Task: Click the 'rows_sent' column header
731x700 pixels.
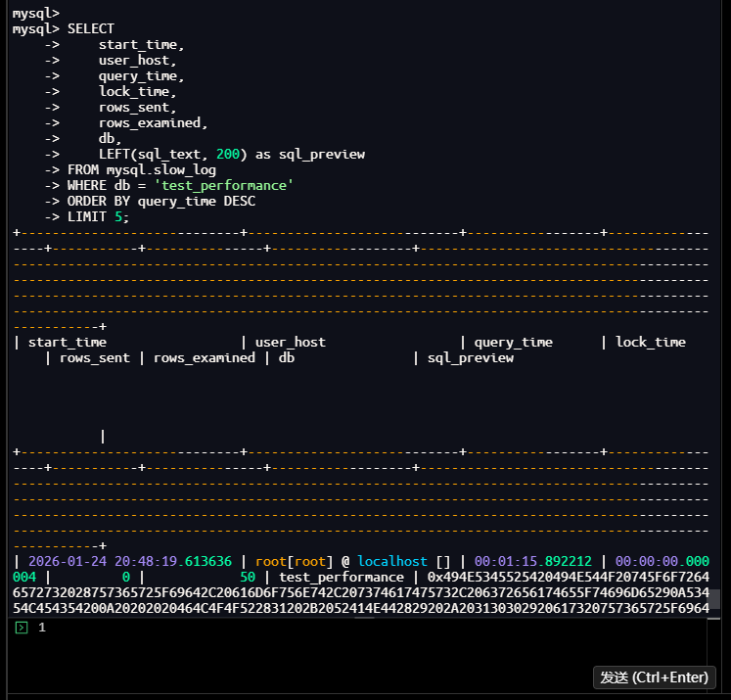Action: (x=95, y=358)
